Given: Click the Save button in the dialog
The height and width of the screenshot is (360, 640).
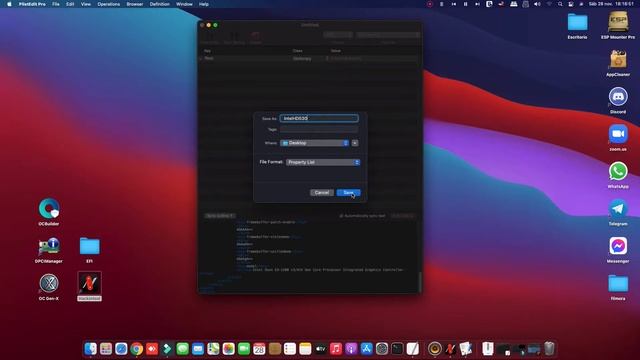Looking at the screenshot, I should 348,193.
